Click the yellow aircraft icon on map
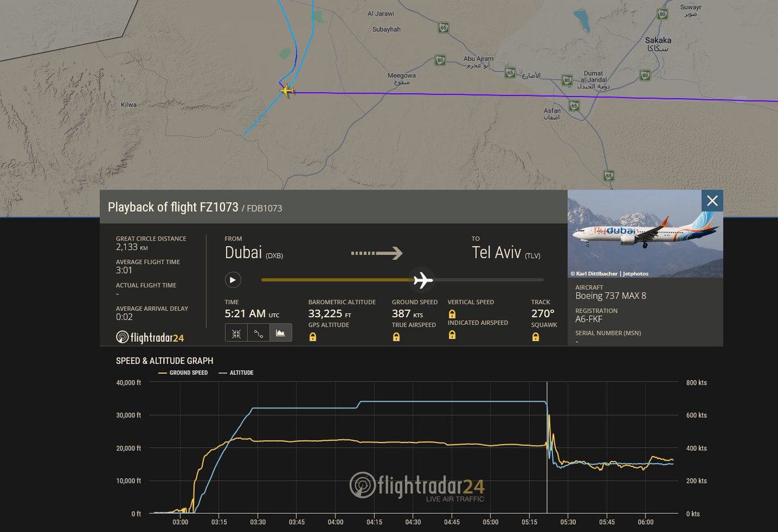Screen dimensions: 778x532 pyautogui.click(x=287, y=91)
